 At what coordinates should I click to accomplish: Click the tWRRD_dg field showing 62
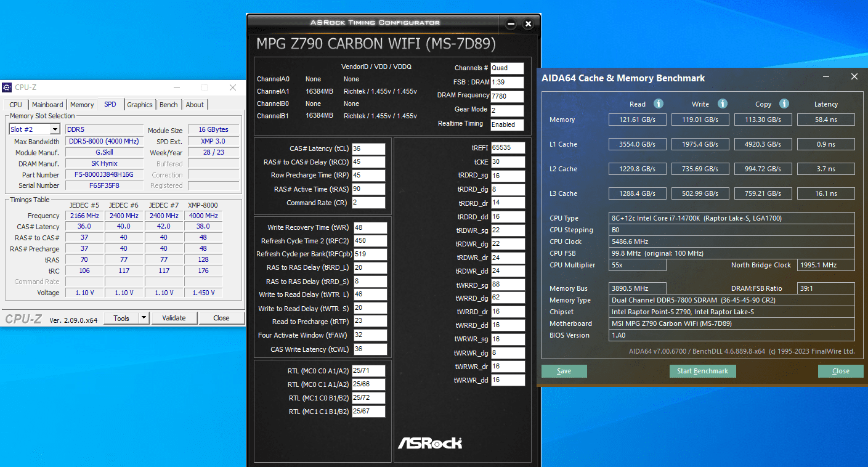pyautogui.click(x=508, y=298)
